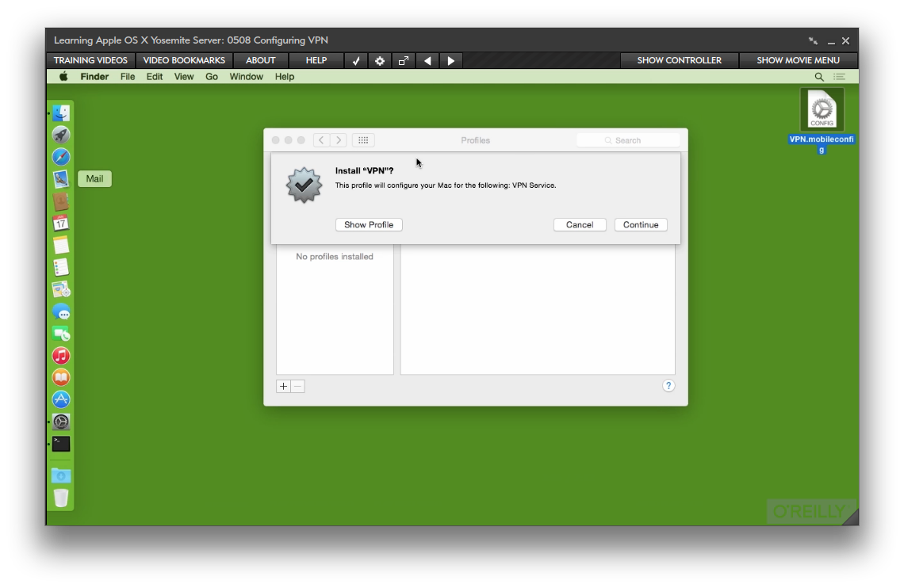The image size is (904, 588).
Task: Click SHOW MOVIE MENU button
Action: pyautogui.click(x=798, y=60)
